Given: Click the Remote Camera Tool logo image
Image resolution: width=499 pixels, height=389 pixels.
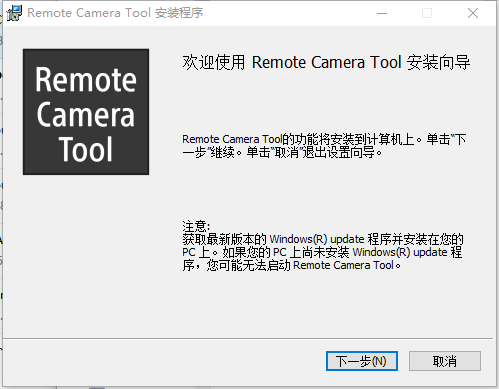Looking at the screenshot, I should (x=86, y=112).
